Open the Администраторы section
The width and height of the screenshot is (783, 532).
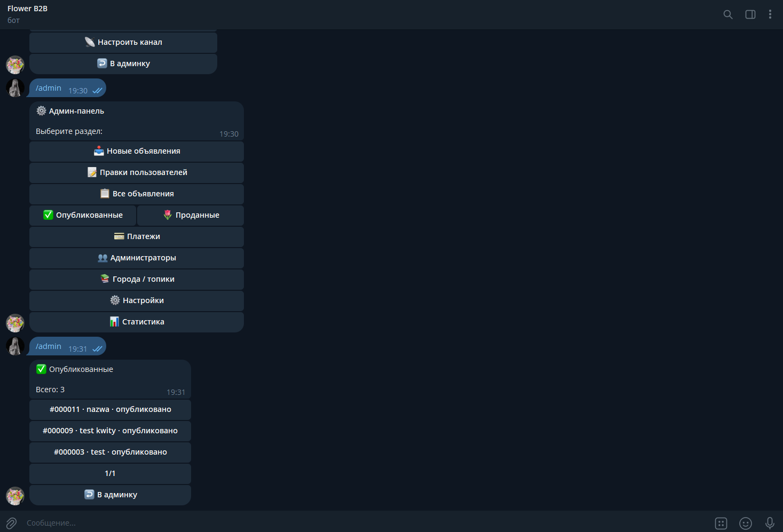click(x=137, y=258)
